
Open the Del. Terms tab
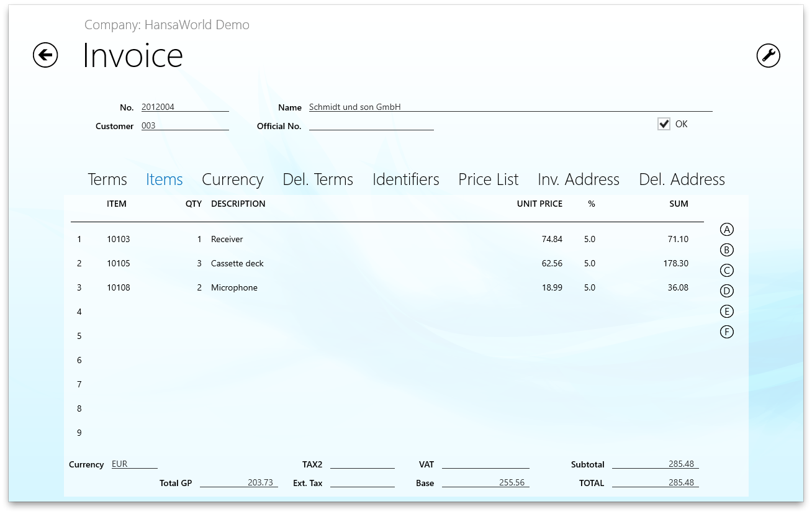318,179
